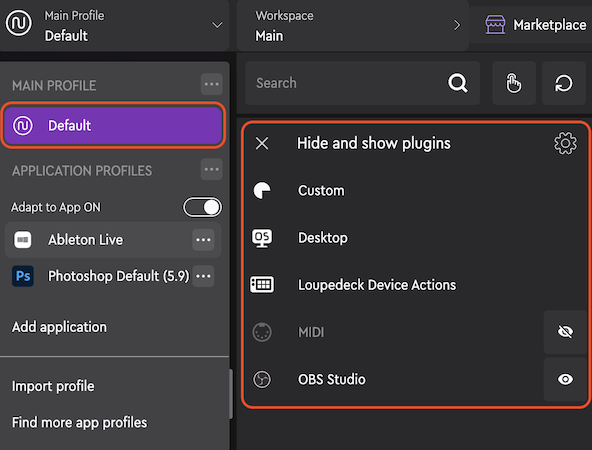Open Ableton Live's three-dot options

click(x=203, y=240)
